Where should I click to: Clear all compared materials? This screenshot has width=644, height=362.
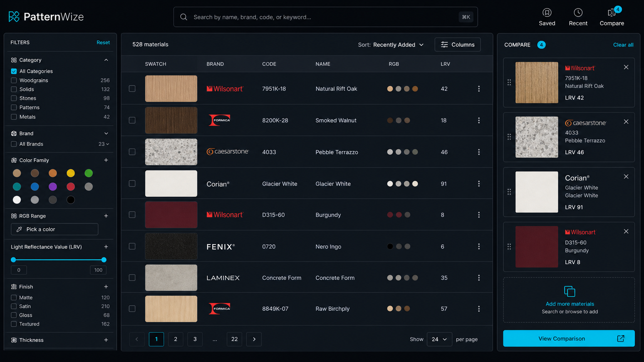click(x=623, y=45)
